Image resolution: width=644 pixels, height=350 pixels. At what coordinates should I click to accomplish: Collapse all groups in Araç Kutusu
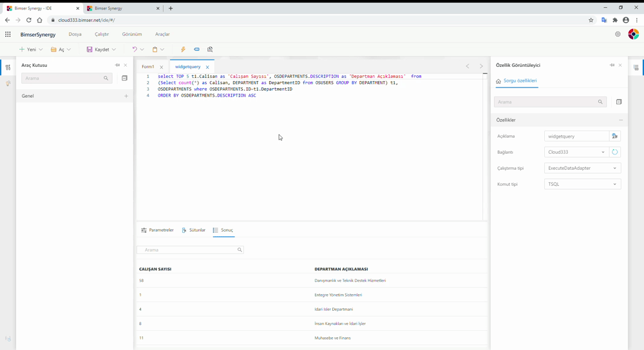[124, 78]
